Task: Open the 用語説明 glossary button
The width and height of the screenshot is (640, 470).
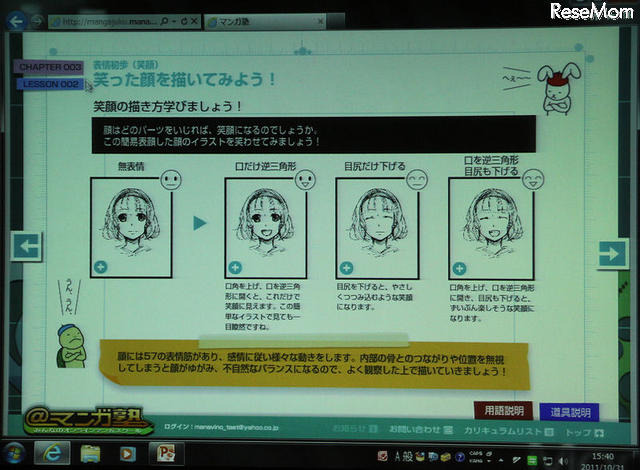Action: click(x=503, y=410)
